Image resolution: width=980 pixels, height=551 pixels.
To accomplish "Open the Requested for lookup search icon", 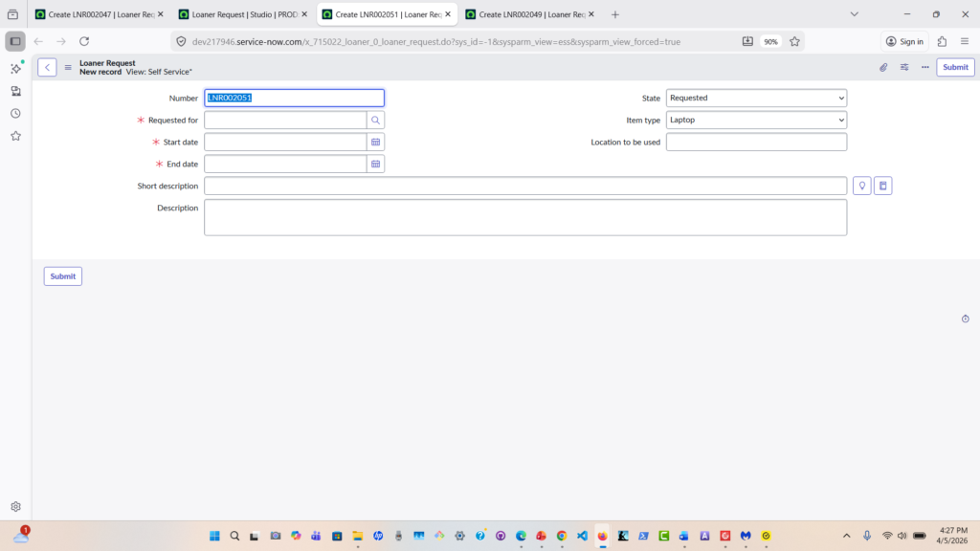I will click(x=376, y=120).
